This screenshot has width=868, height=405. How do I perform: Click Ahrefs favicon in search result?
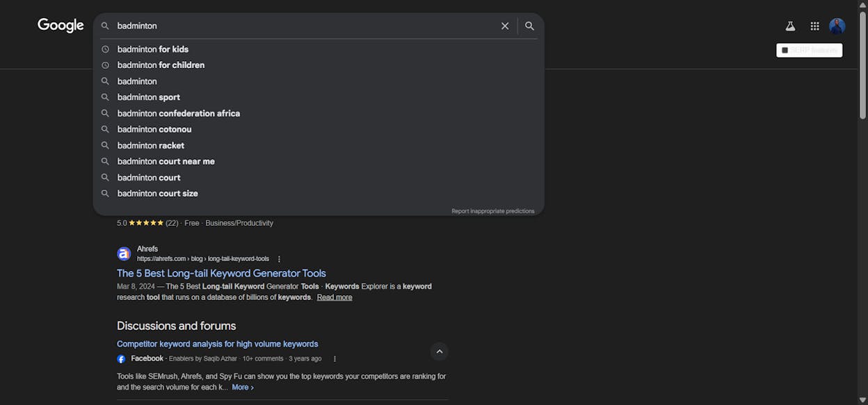coord(124,254)
